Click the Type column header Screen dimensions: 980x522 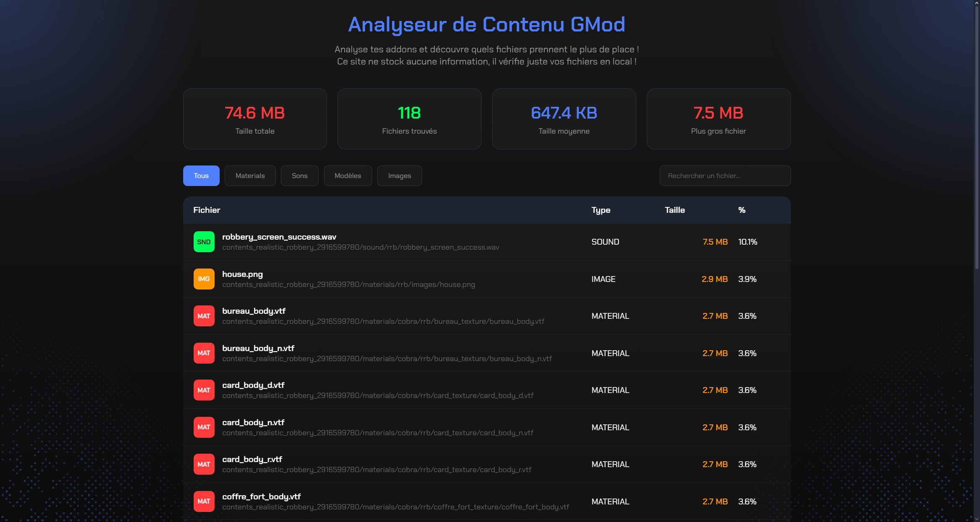601,210
